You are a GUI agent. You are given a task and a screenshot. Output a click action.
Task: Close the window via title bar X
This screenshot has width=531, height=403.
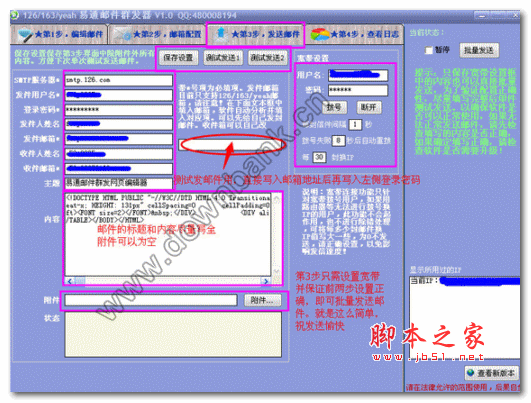tap(515, 15)
